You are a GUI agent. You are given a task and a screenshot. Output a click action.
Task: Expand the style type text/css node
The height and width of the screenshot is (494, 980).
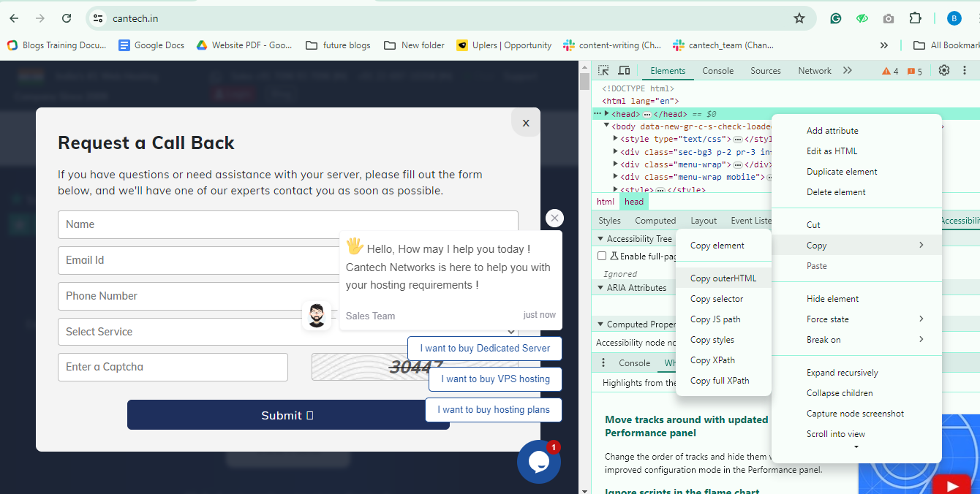616,138
